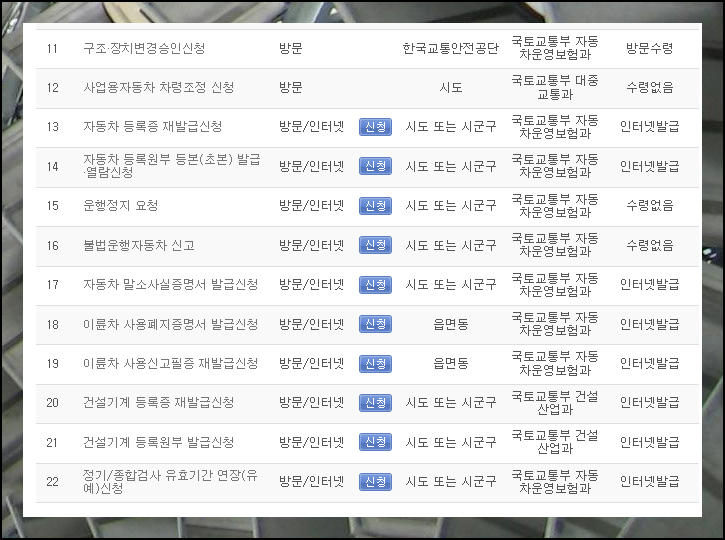Image resolution: width=725 pixels, height=540 pixels.
Task: Click 시도 cell in row 12
Action: point(451,87)
